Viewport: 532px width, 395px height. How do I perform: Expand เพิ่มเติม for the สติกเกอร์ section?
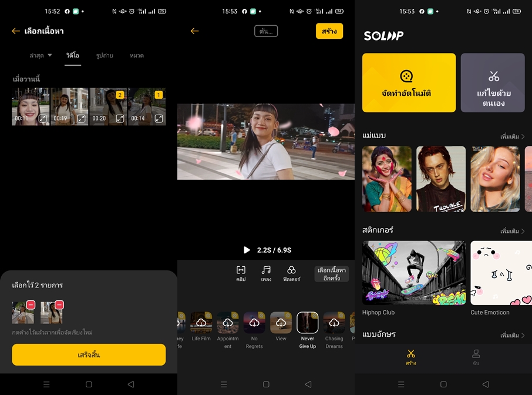(x=512, y=231)
